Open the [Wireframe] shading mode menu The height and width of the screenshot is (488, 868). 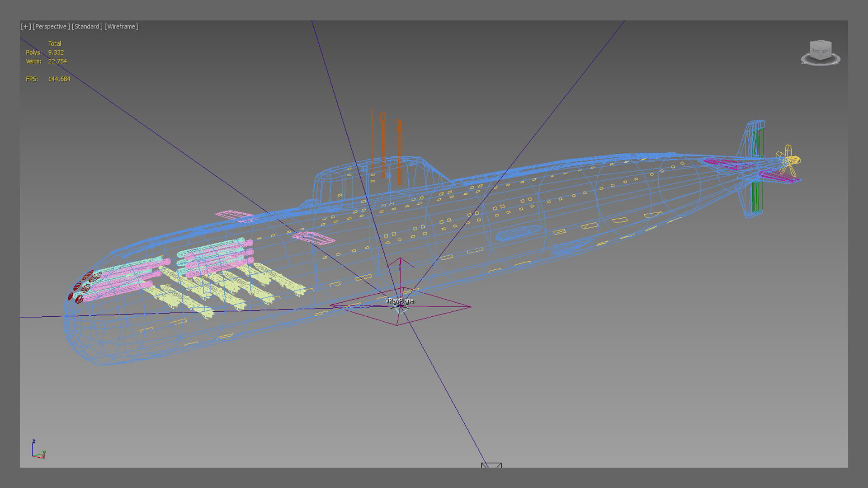click(122, 27)
